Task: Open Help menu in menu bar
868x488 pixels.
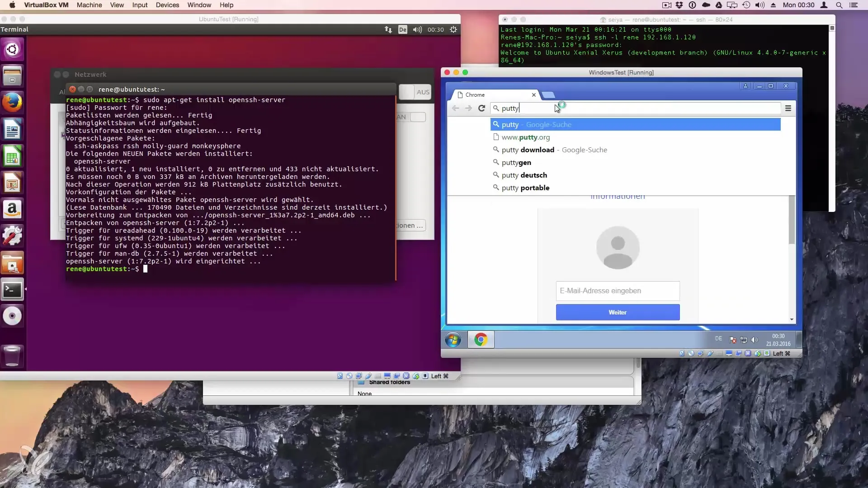Action: [x=226, y=5]
